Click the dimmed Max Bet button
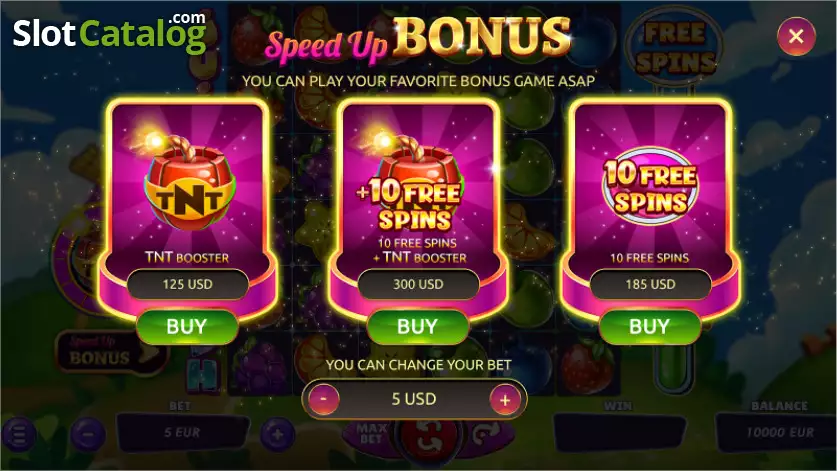837x471 pixels. point(371,434)
